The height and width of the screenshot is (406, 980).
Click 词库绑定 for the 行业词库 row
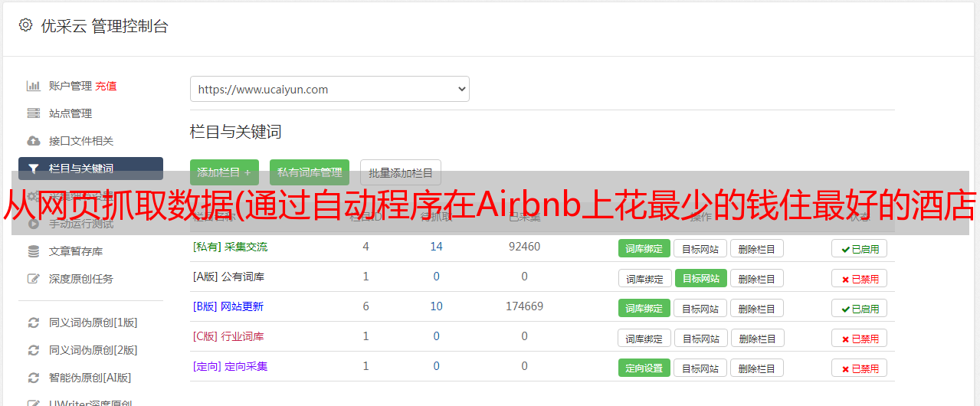tap(644, 338)
